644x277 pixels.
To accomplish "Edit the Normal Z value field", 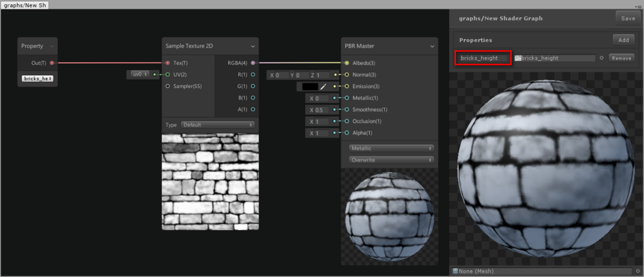I will pos(323,75).
